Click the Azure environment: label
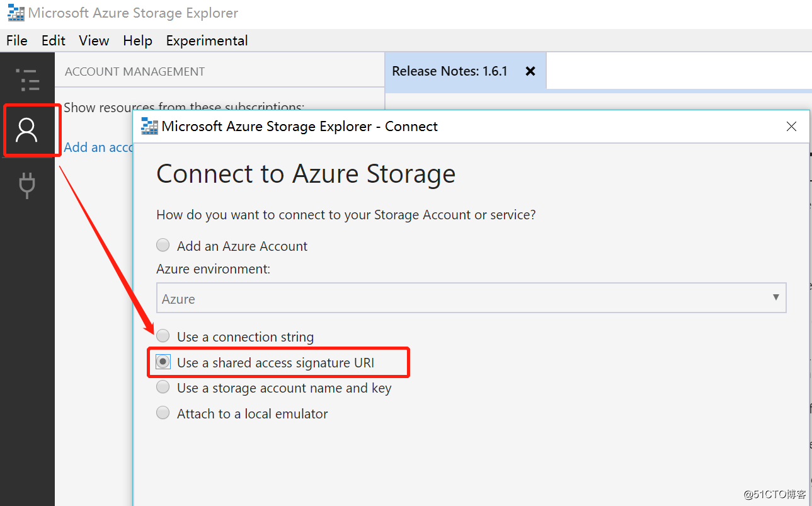The width and height of the screenshot is (812, 506). pyautogui.click(x=213, y=269)
